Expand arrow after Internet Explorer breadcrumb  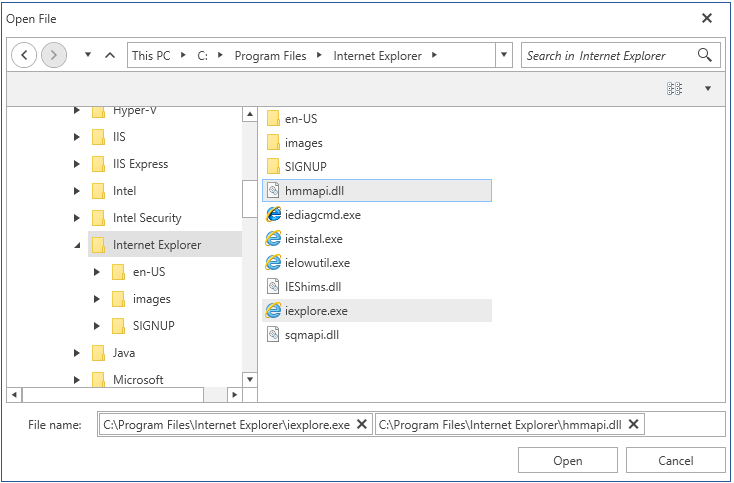(434, 55)
